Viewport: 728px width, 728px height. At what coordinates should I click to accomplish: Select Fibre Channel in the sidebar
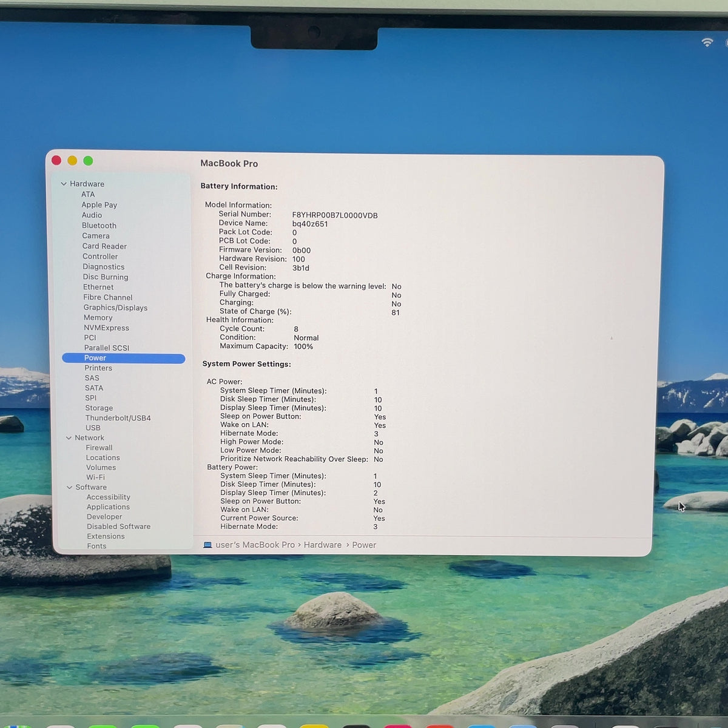(x=108, y=297)
